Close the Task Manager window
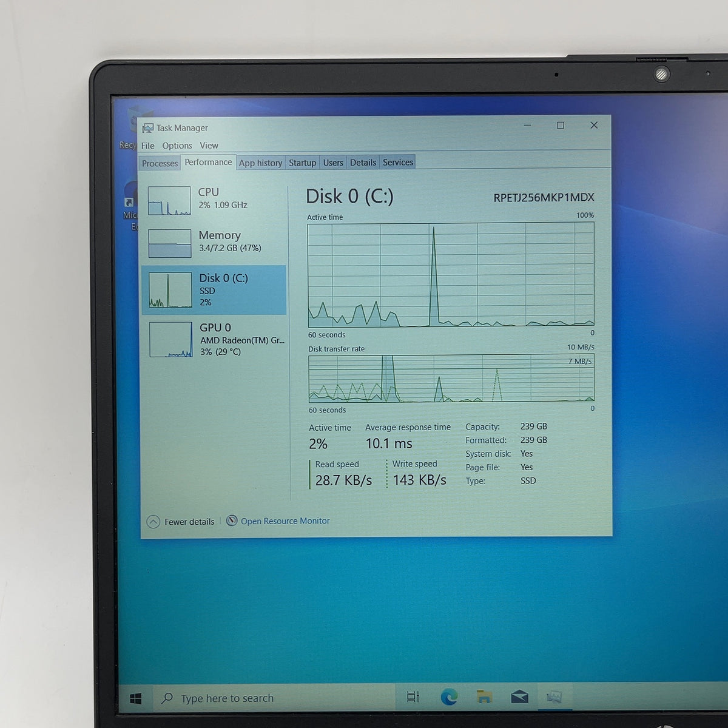The width and height of the screenshot is (728, 728). pos(594,125)
